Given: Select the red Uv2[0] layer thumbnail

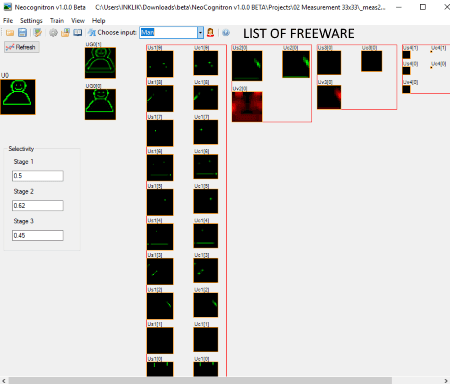Looking at the screenshot, I should tap(247, 107).
